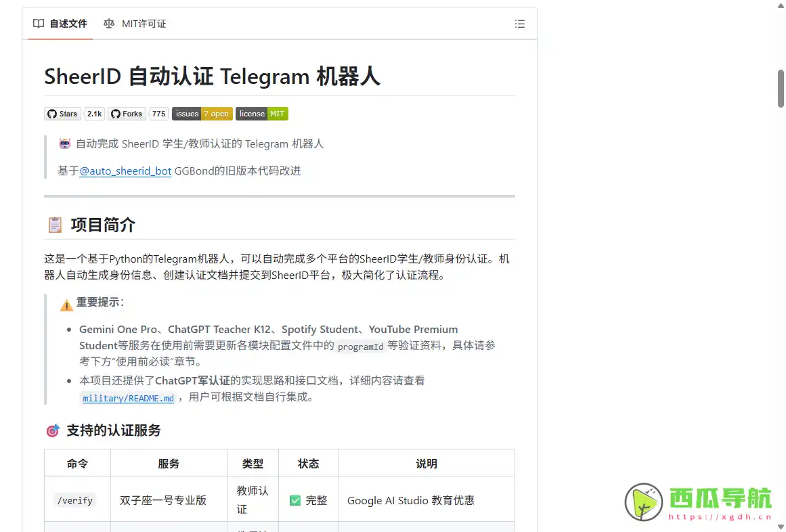
Task: Click the vertical scrollbar thumb
Action: point(780,89)
